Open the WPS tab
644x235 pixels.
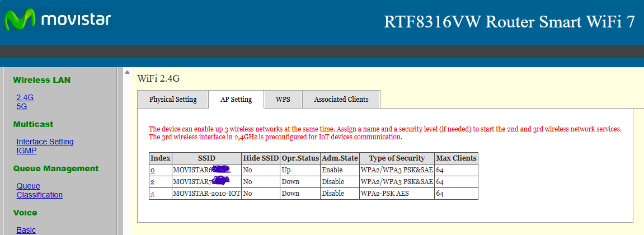283,100
